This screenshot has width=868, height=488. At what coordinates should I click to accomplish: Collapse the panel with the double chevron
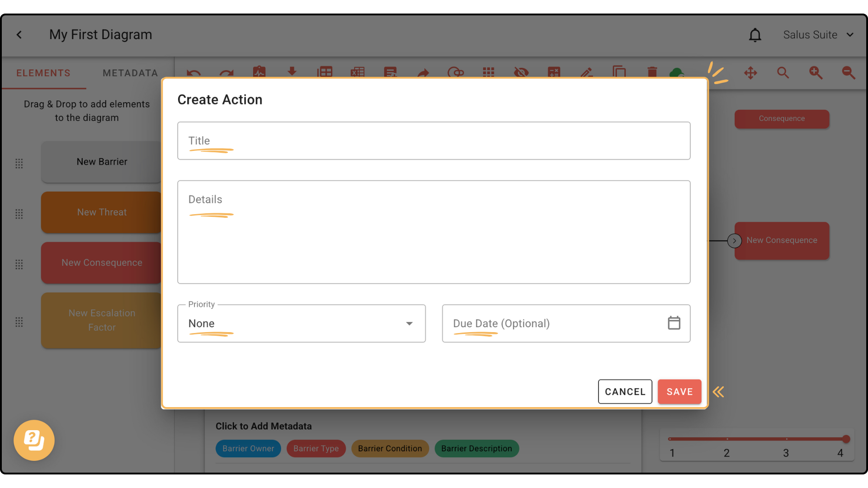pos(718,392)
